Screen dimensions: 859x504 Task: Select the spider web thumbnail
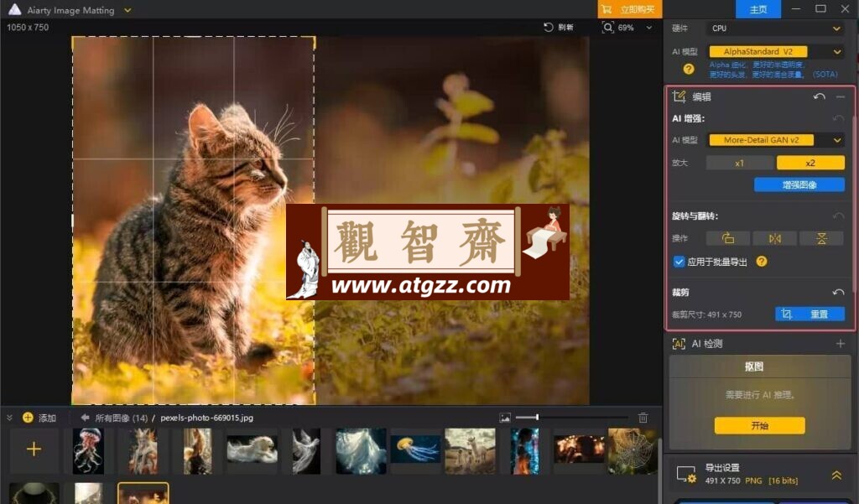pyautogui.click(x=633, y=450)
